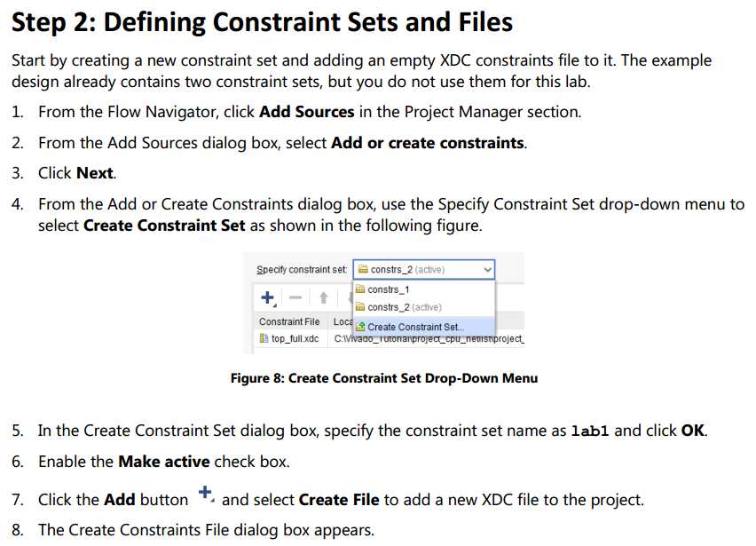Click the blue plus Add button in the figure
Viewport: 756px width, 546px height.
coord(268,297)
